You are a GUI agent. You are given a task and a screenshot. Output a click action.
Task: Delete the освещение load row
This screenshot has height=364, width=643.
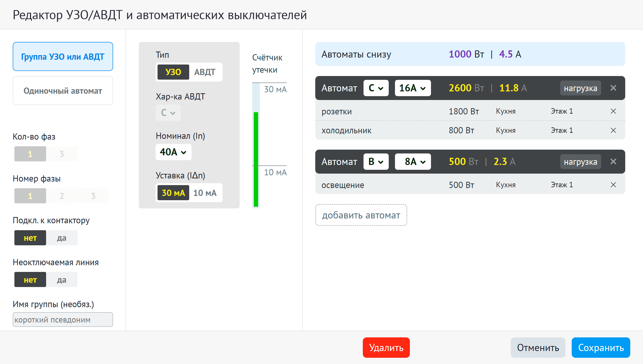point(613,185)
